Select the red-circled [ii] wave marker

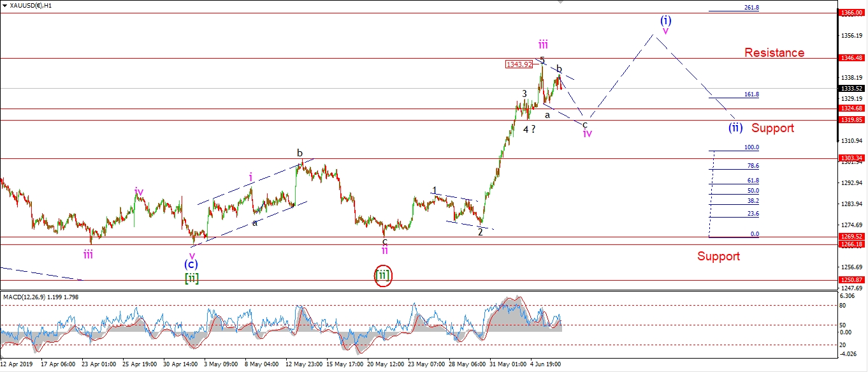pyautogui.click(x=382, y=276)
